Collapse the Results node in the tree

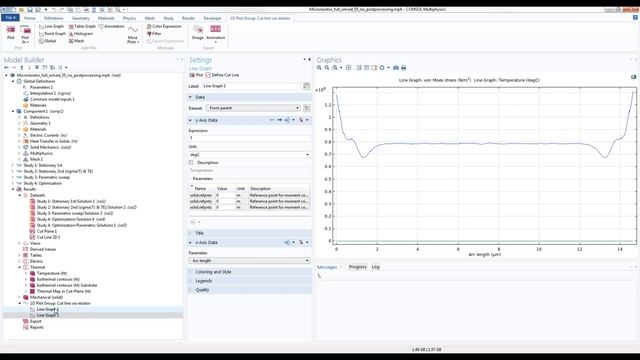[13, 189]
